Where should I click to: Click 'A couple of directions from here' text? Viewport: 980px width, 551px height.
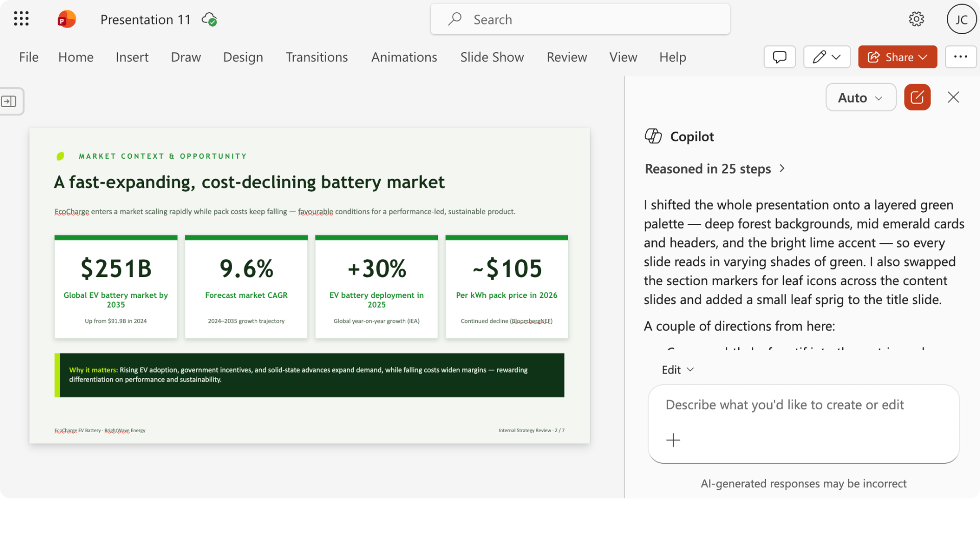click(x=739, y=326)
